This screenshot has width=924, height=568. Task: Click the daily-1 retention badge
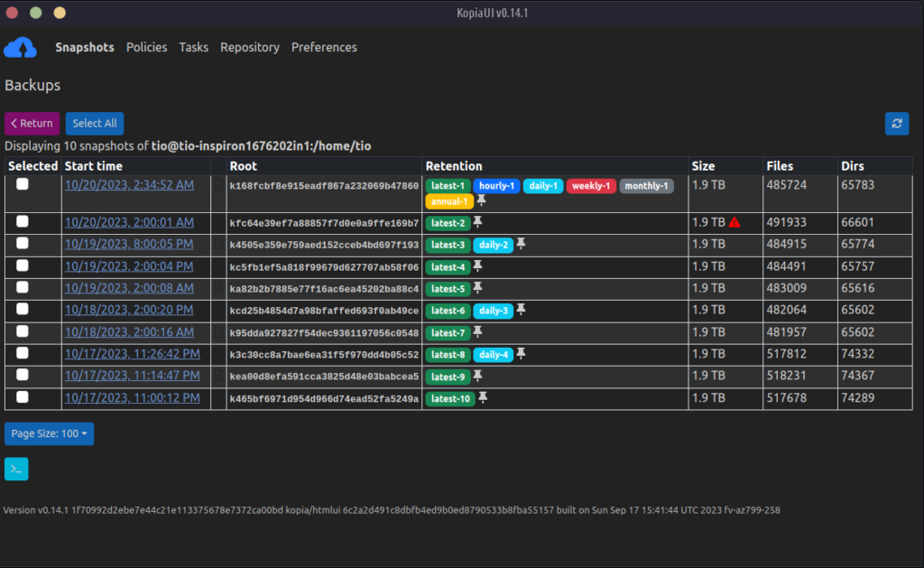(x=542, y=186)
